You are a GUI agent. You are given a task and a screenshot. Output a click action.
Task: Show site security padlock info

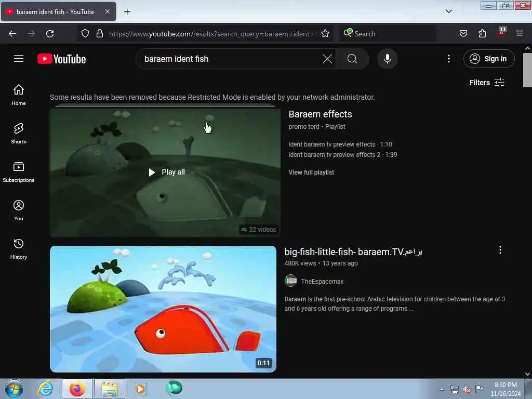tap(99, 34)
